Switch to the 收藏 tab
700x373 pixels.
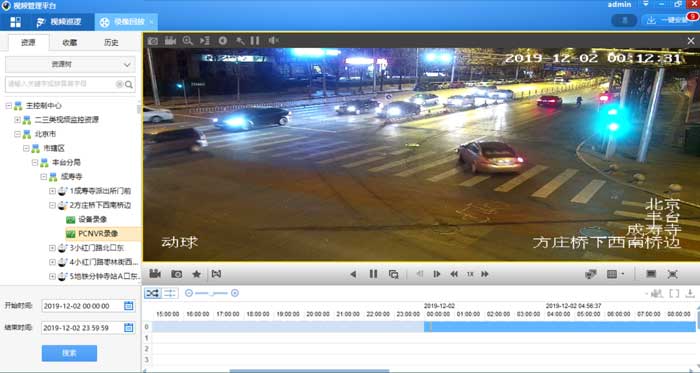[x=70, y=42]
